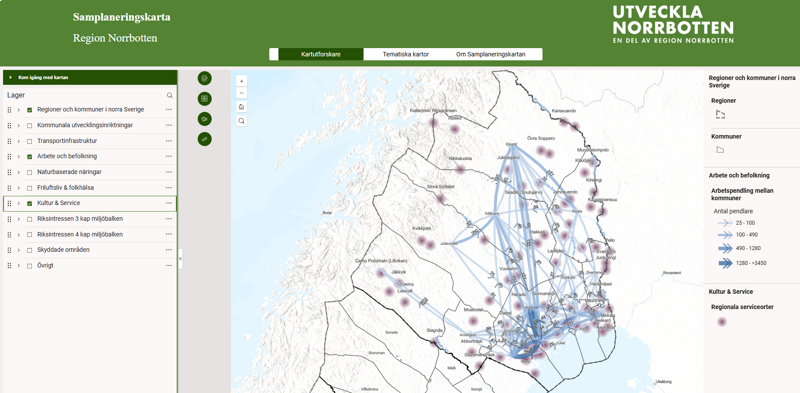
Task: Open options menu for Riksintressen 3 kap
Action: tap(169, 219)
